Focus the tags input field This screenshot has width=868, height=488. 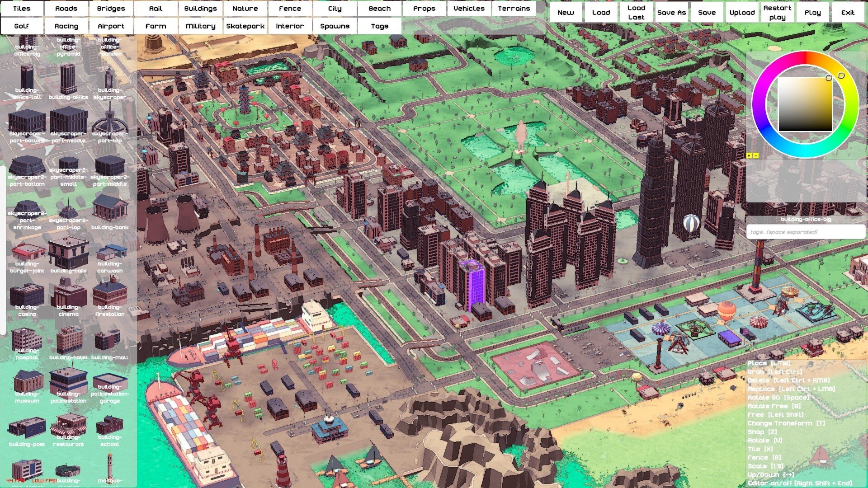[806, 232]
